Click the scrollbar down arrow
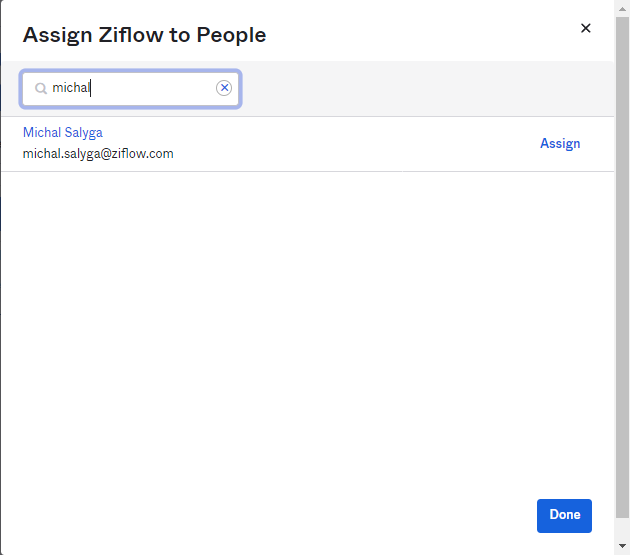The image size is (630, 555). tap(622, 547)
